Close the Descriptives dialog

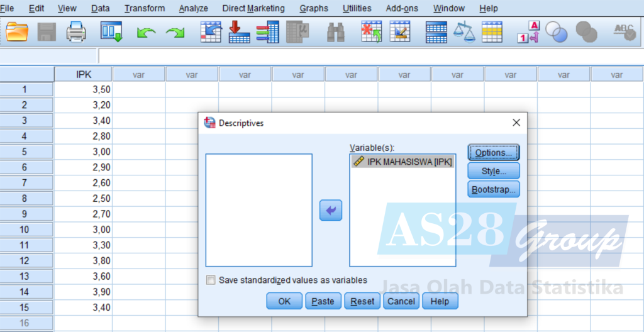coord(516,123)
